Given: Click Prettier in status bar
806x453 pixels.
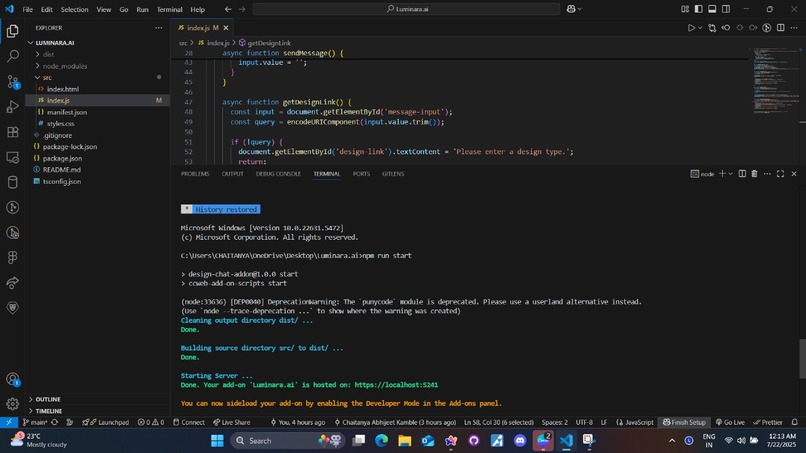Looking at the screenshot, I should pos(768,422).
